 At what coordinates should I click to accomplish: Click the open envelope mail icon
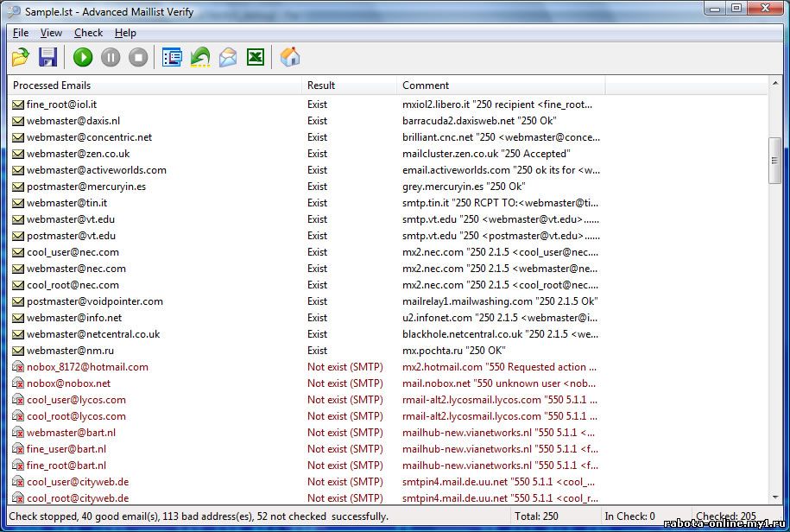227,58
